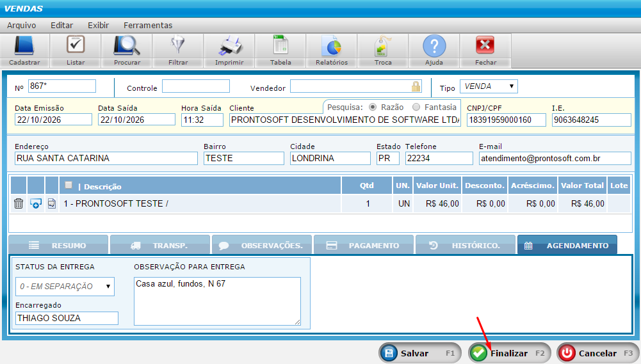
Task: Select the Fantasia search radio button
Action: [x=416, y=107]
